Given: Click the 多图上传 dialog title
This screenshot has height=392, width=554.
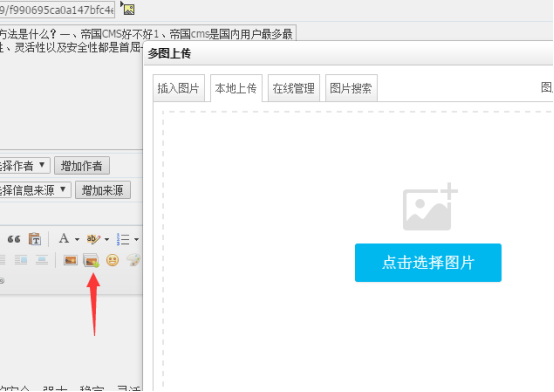Looking at the screenshot, I should [170, 53].
